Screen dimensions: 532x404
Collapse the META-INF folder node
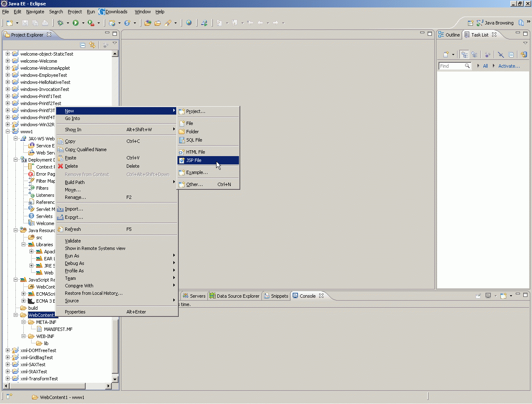(23, 322)
